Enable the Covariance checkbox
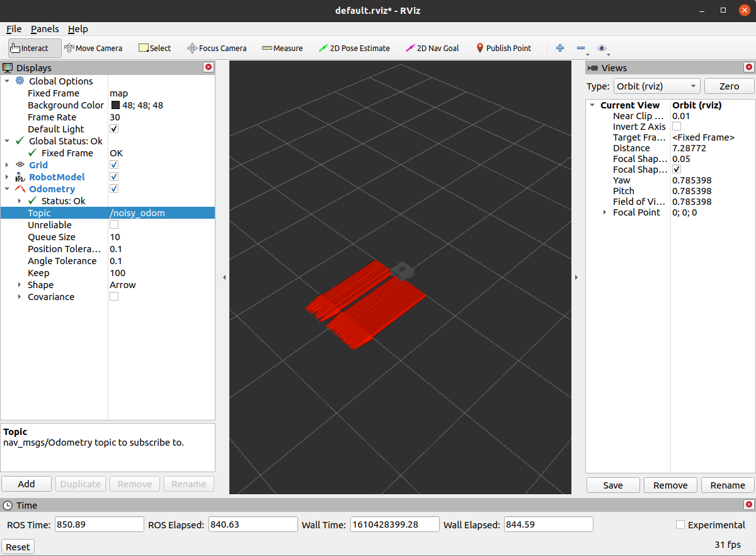 [114, 296]
